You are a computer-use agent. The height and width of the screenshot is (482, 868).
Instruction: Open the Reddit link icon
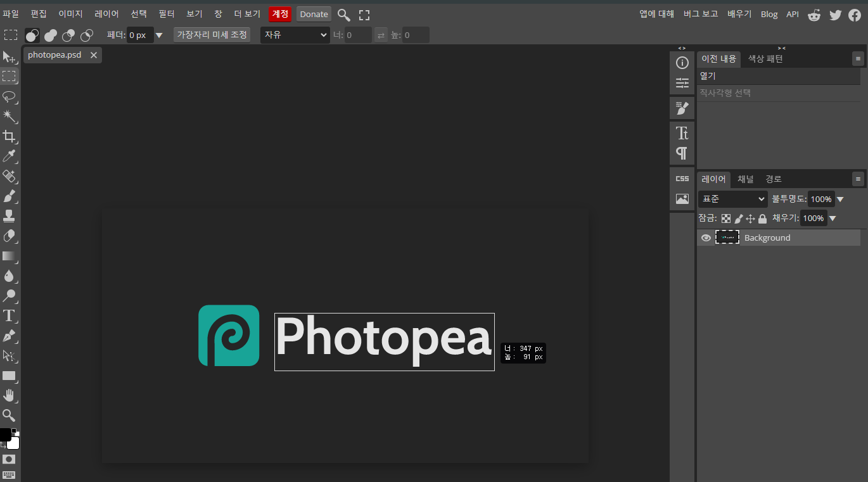click(814, 15)
